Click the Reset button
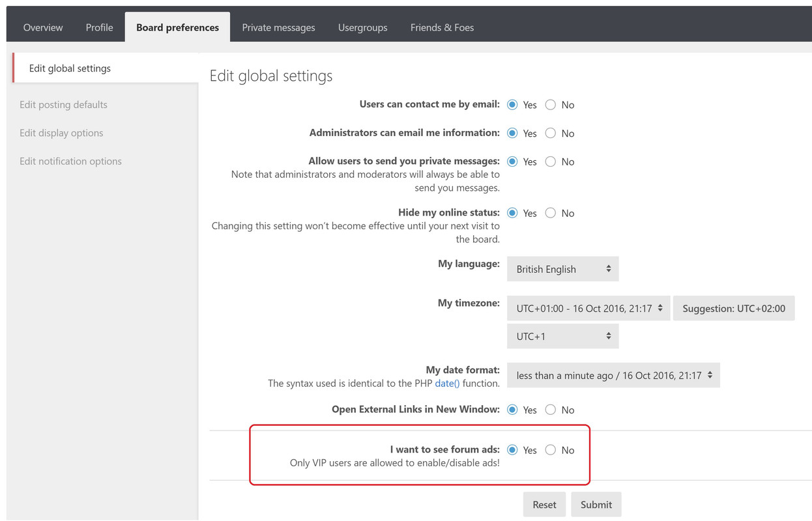The image size is (812, 521). coord(544,505)
